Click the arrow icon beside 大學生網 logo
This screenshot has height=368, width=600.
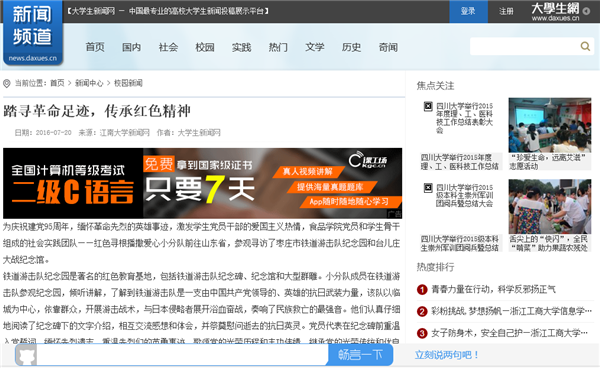click(x=586, y=11)
